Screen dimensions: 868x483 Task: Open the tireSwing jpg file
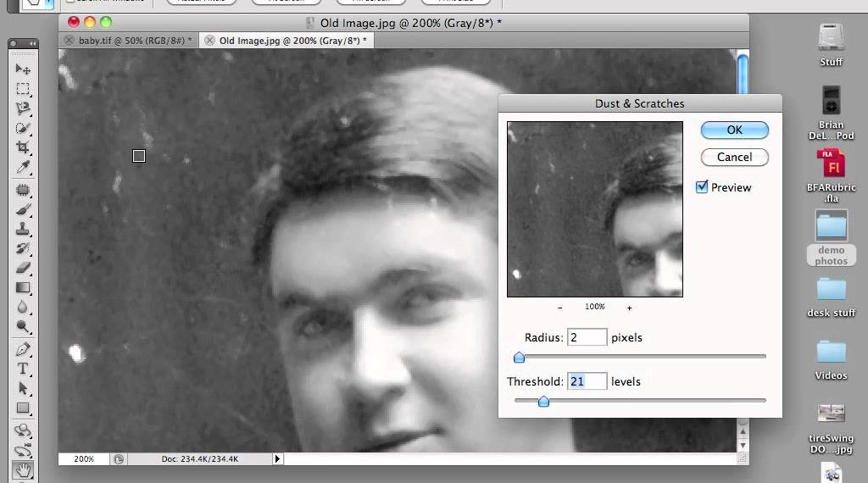pyautogui.click(x=831, y=429)
